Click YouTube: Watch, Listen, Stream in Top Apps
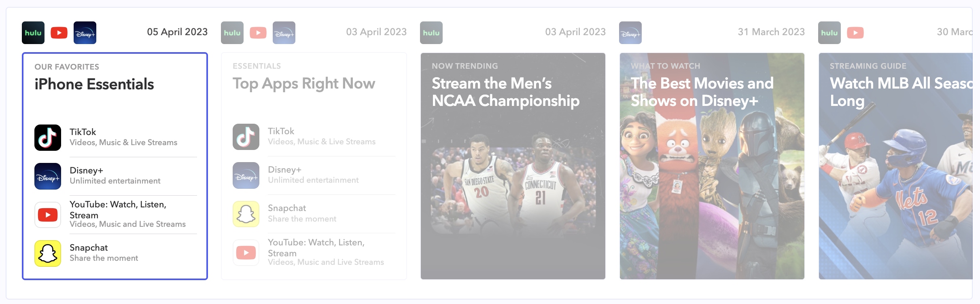 click(x=316, y=247)
